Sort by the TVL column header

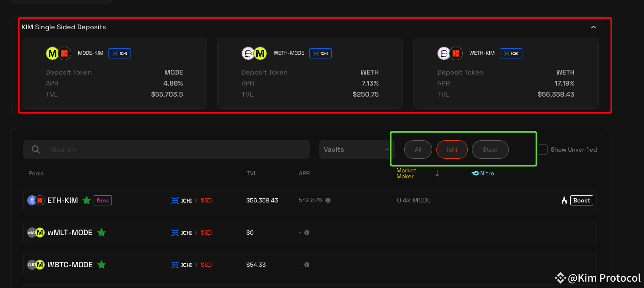click(252, 173)
